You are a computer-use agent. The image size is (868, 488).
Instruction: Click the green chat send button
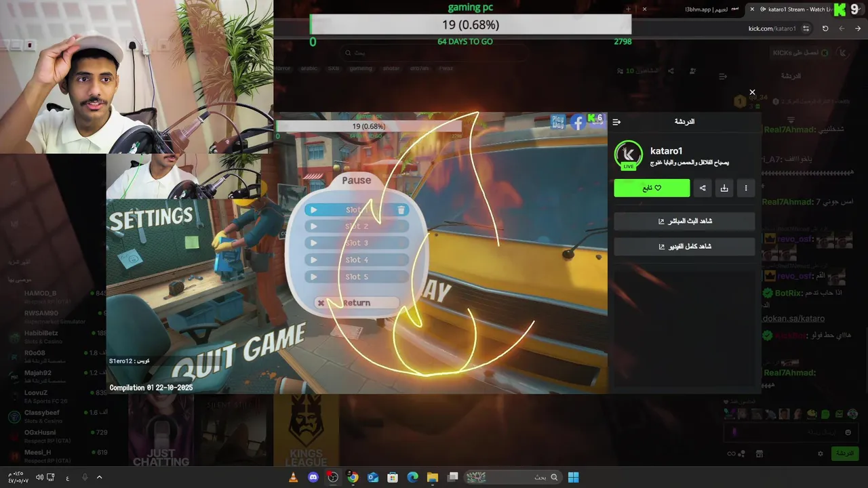pos(844,453)
